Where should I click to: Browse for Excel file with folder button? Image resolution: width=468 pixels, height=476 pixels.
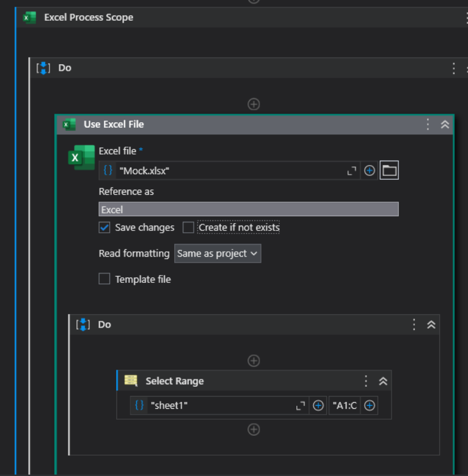click(x=389, y=170)
